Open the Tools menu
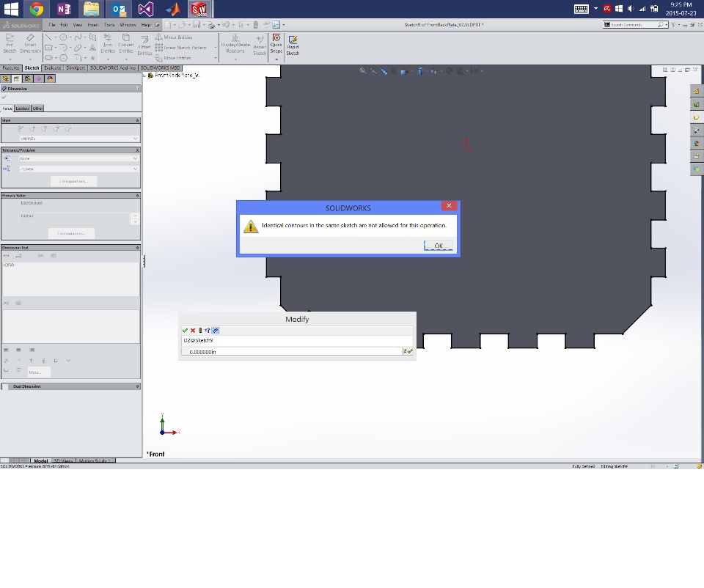Viewport: 704px width, 588px height. pyautogui.click(x=109, y=25)
